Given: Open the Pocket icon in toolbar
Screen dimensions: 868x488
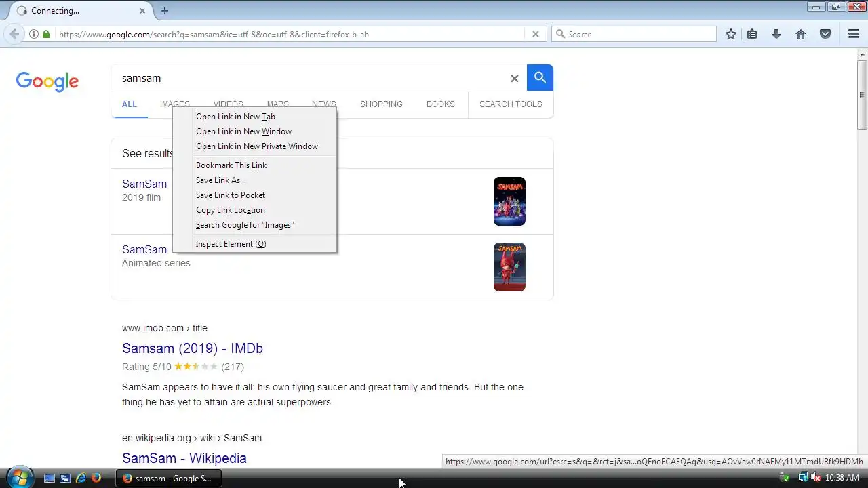Looking at the screenshot, I should point(825,34).
